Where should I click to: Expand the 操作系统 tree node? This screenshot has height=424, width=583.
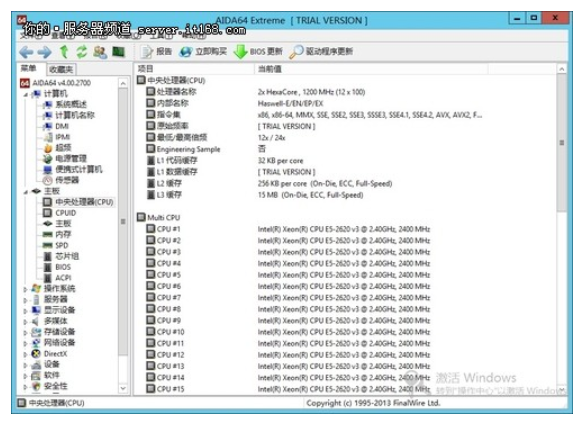click(x=25, y=289)
